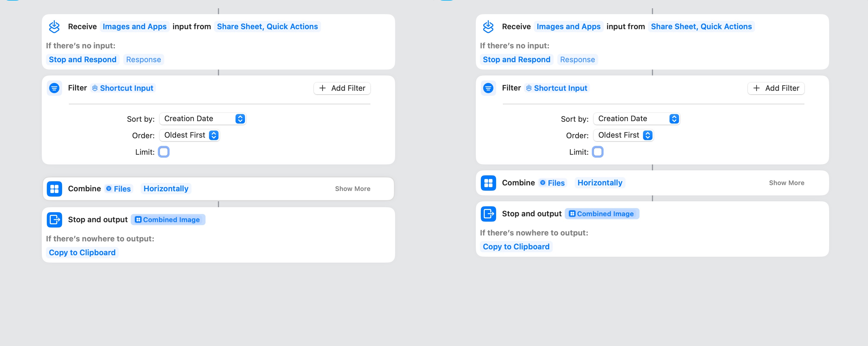Image resolution: width=868 pixels, height=346 pixels.
Task: Change Images and Apps input type in right workflow
Action: (569, 26)
